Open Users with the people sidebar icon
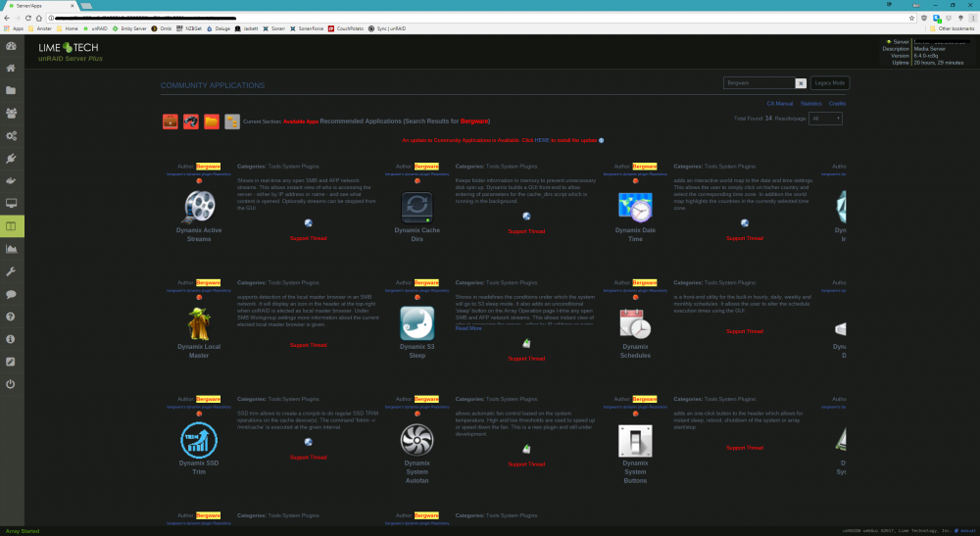Viewport: 980px width, 536px height. tap(11, 113)
